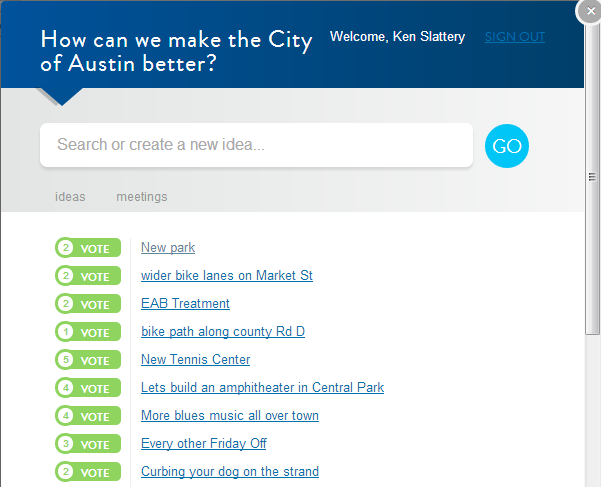Viewport: 601px width, 487px height.
Task: Open the EAB Treatment idea link
Action: click(185, 304)
